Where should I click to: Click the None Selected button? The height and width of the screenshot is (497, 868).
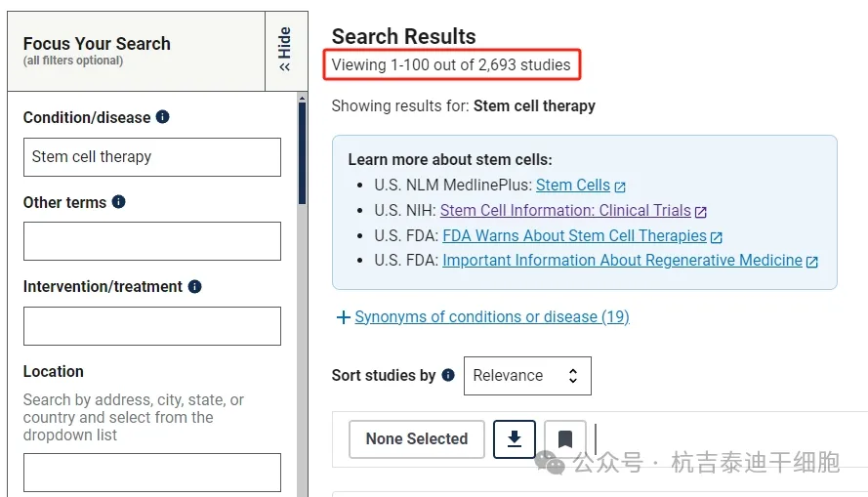pyautogui.click(x=417, y=439)
